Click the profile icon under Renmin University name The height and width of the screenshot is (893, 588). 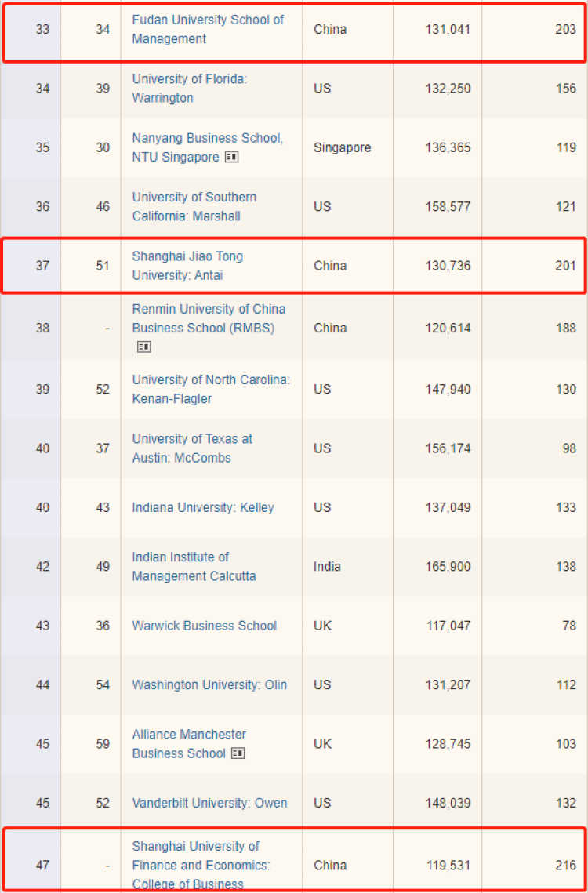143,347
